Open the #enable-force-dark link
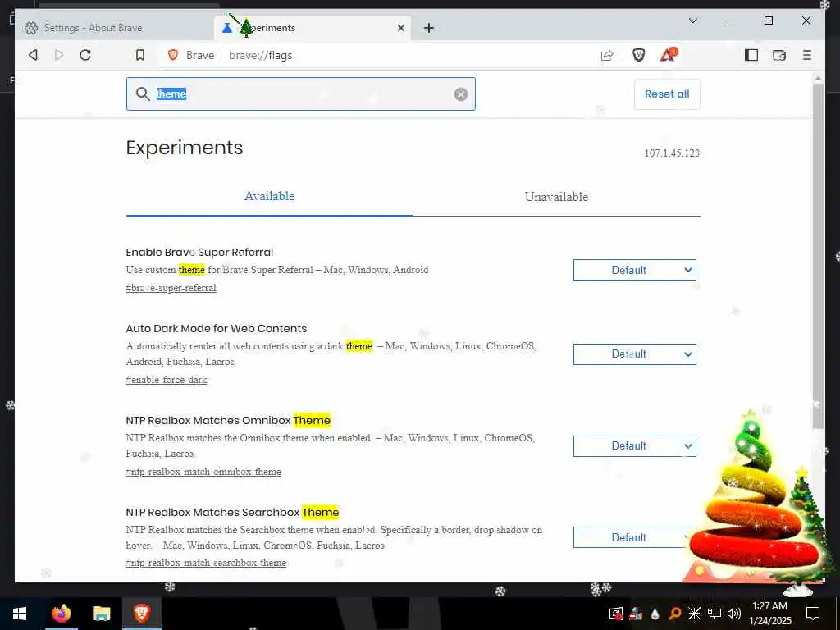Screen dimensions: 840x630 click(166, 380)
